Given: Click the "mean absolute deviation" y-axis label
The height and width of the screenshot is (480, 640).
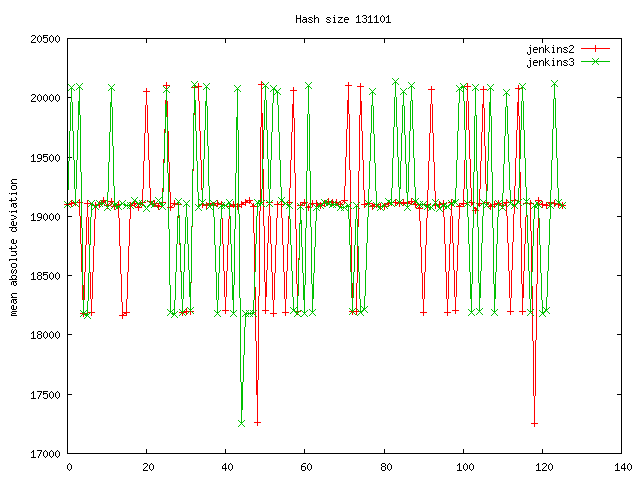Looking at the screenshot, I should [x=14, y=247].
